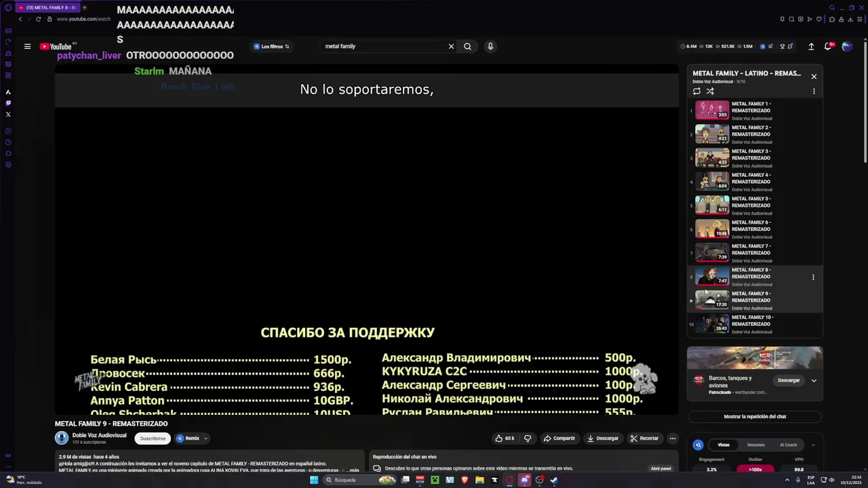This screenshot has height=488, width=868.
Task: Switch to the Resumen tab
Action: [755, 445]
